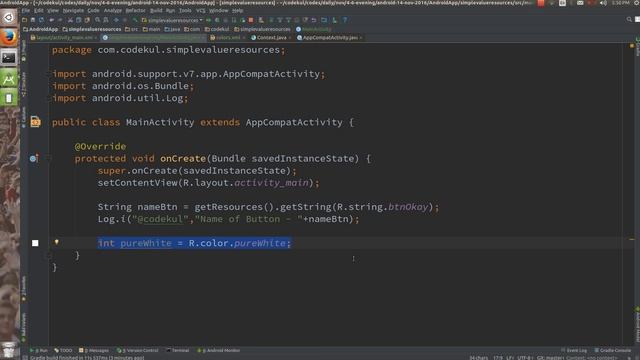The height and width of the screenshot is (360, 640).
Task: Open the Navigate menu
Action: click(73, 11)
